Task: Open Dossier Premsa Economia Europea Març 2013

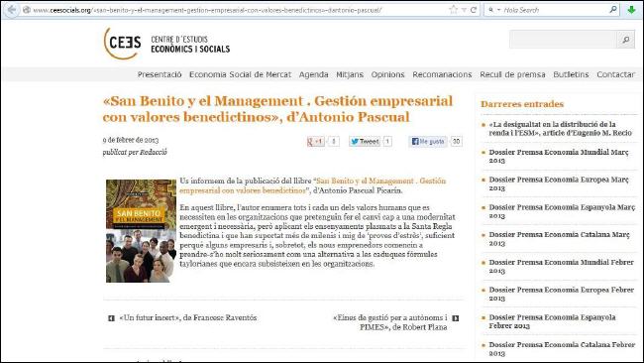Action: 559,183
